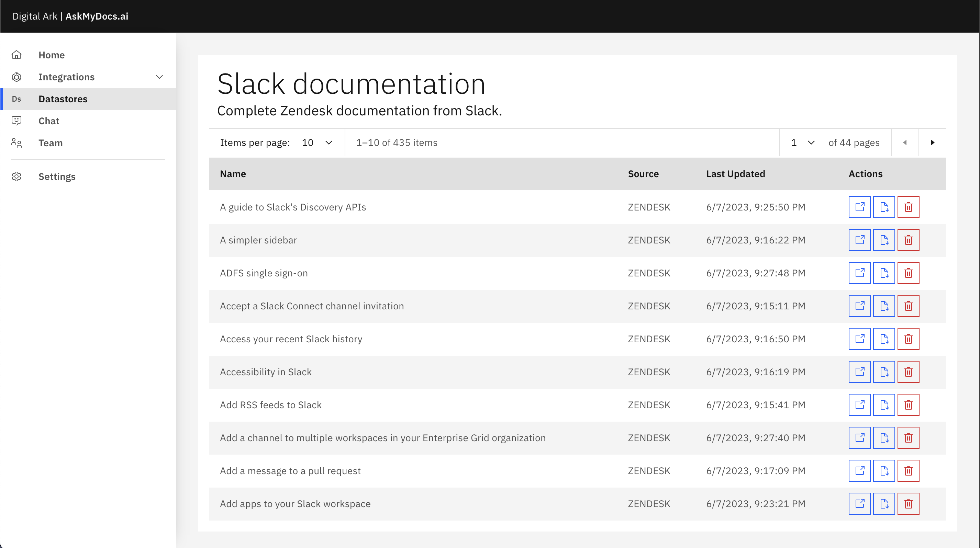This screenshot has width=980, height=548.
Task: Select Datastores in the sidebar
Action: 88,99
